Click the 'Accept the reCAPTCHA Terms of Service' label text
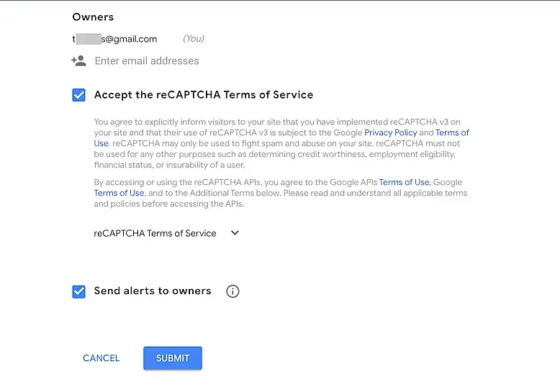 coord(204,95)
